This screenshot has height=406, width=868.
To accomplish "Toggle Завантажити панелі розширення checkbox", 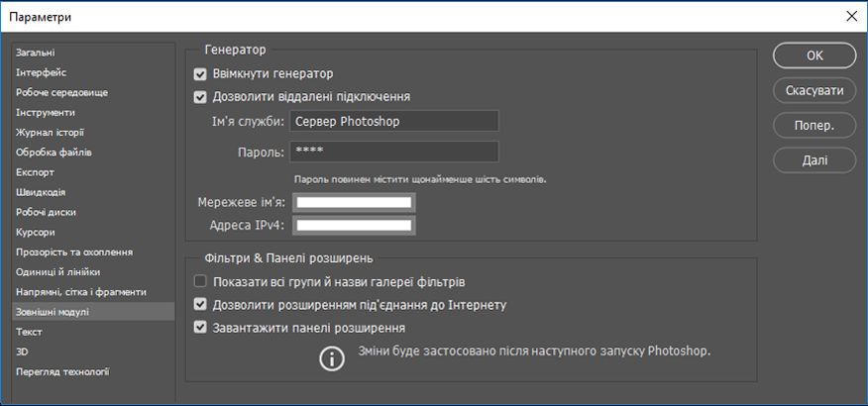I will coord(201,328).
